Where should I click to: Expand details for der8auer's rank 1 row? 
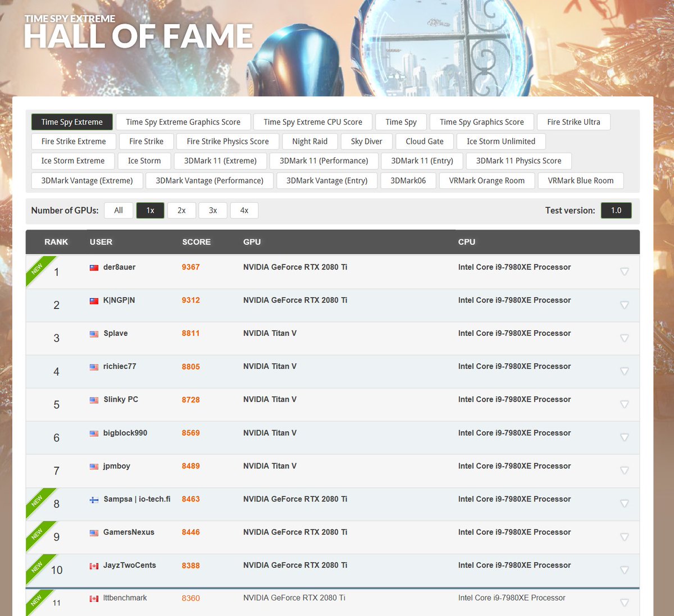pyautogui.click(x=624, y=272)
